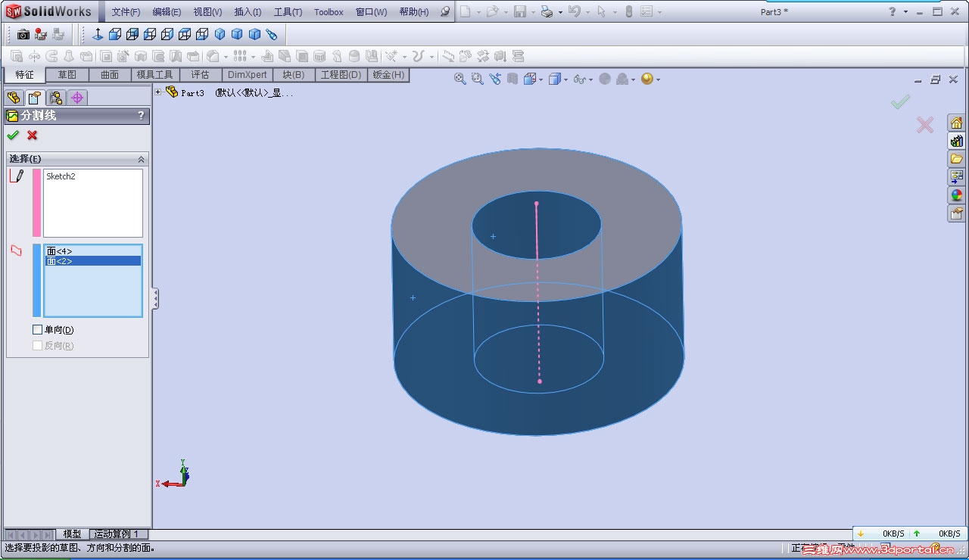Click the Print icon in top toolbar
This screenshot has width=969, height=560.
(547, 12)
